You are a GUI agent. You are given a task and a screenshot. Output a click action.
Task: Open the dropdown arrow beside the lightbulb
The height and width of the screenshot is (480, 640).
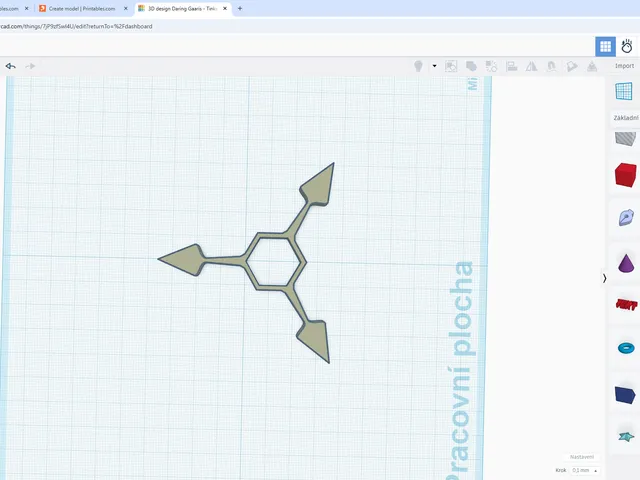pos(434,66)
